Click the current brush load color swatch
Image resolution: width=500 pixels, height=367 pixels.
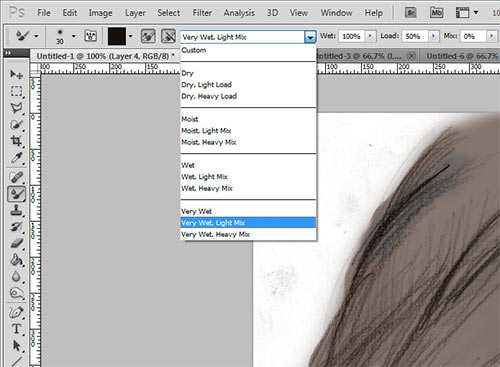pyautogui.click(x=117, y=36)
